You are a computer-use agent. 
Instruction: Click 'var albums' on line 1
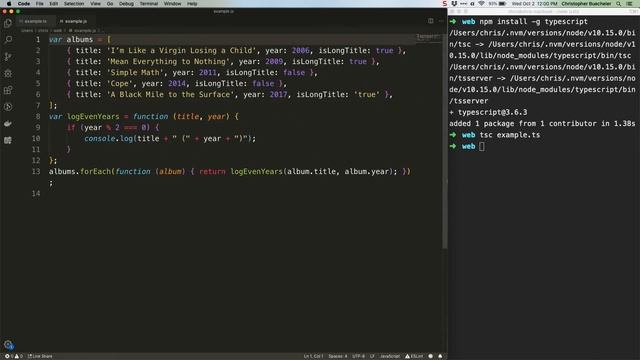[x=71, y=40]
